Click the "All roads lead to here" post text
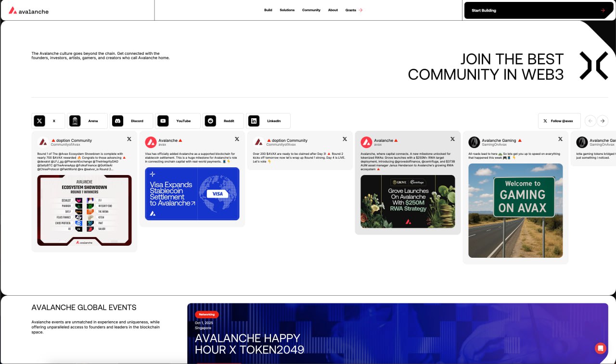Image resolution: width=616 pixels, height=364 pixels. coord(513,156)
